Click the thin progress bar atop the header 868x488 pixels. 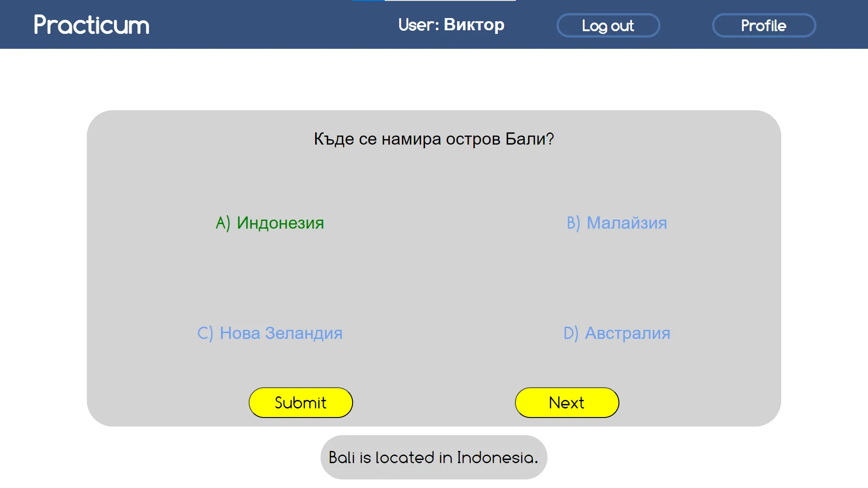click(x=434, y=0)
